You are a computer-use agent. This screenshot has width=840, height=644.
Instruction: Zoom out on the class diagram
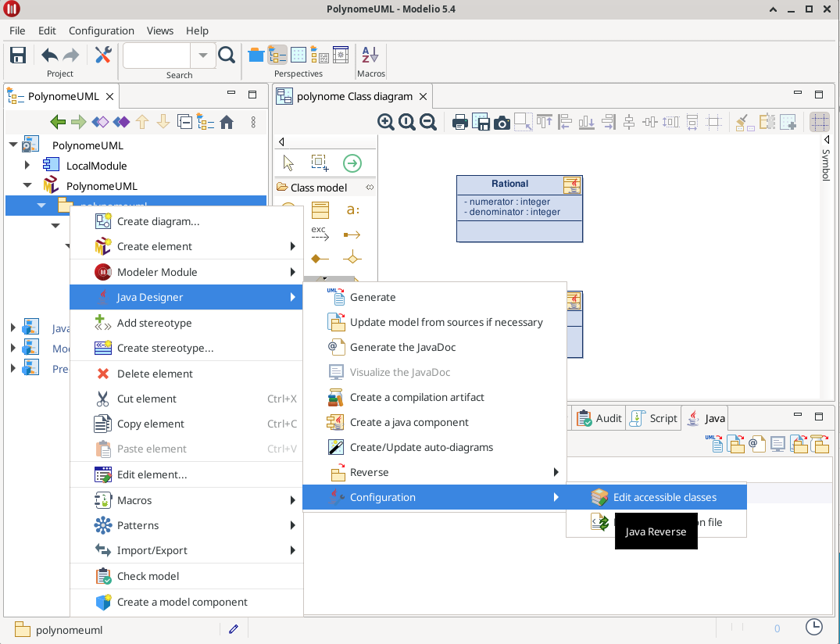pyautogui.click(x=427, y=122)
